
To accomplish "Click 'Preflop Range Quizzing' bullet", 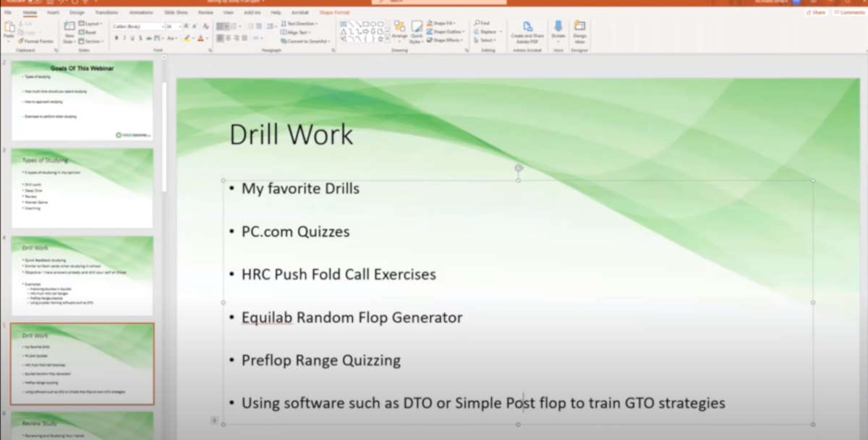I will coord(321,360).
